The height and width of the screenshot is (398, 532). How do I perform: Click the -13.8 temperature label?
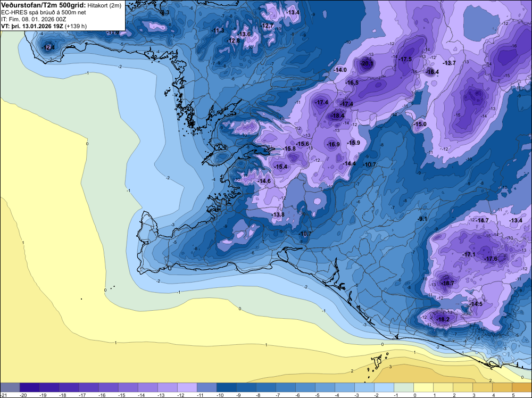tap(278, 214)
